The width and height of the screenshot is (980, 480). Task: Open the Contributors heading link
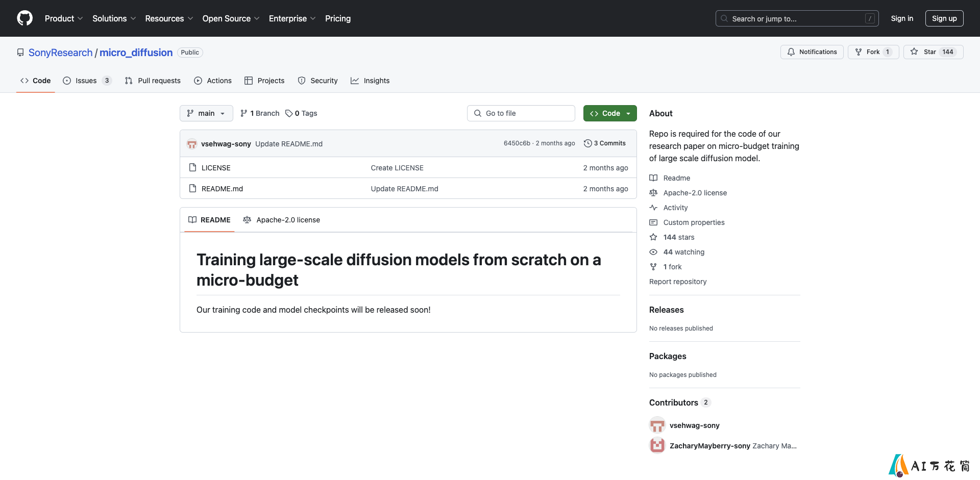tap(680, 402)
